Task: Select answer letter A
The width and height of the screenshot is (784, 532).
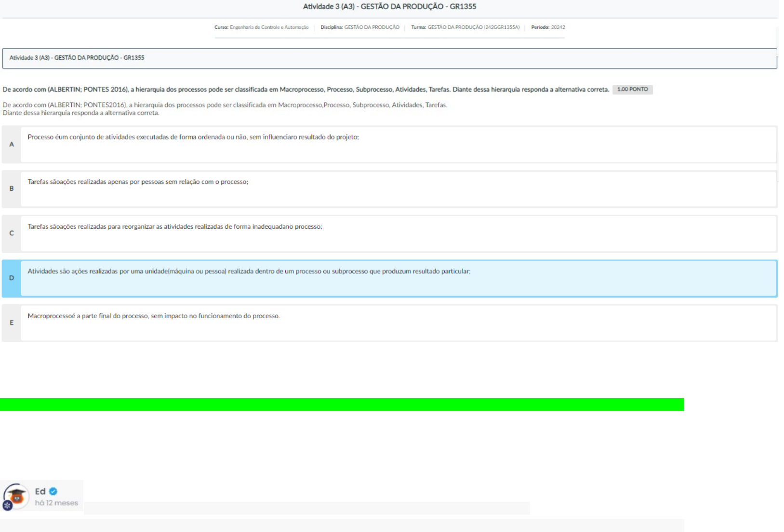Action: (12, 144)
